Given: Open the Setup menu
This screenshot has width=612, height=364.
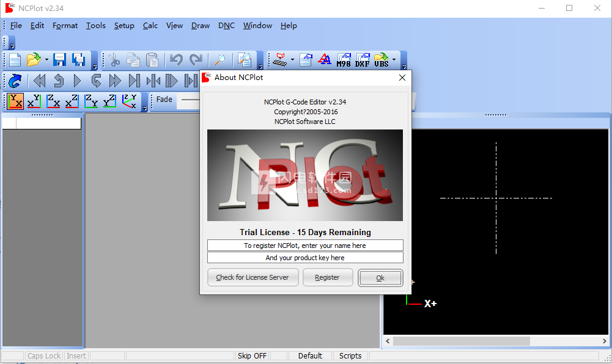Looking at the screenshot, I should tap(124, 26).
